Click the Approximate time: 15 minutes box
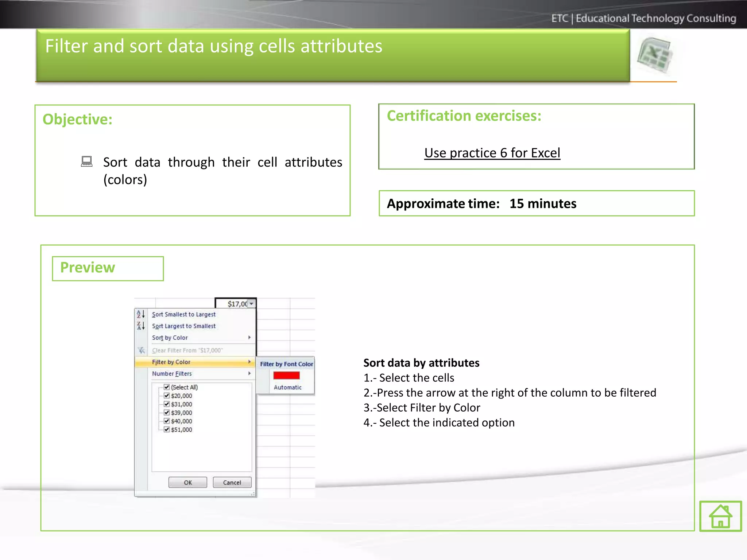Image resolution: width=747 pixels, height=560 pixels. click(537, 203)
